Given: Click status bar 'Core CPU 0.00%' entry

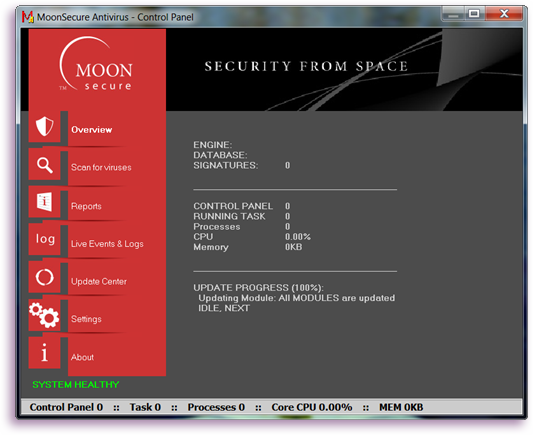Looking at the screenshot, I should [312, 407].
